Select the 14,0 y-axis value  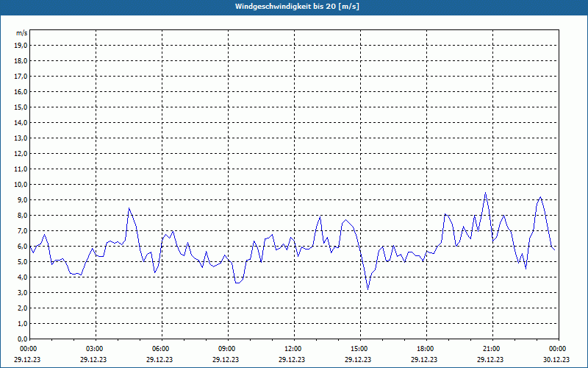tap(21, 122)
